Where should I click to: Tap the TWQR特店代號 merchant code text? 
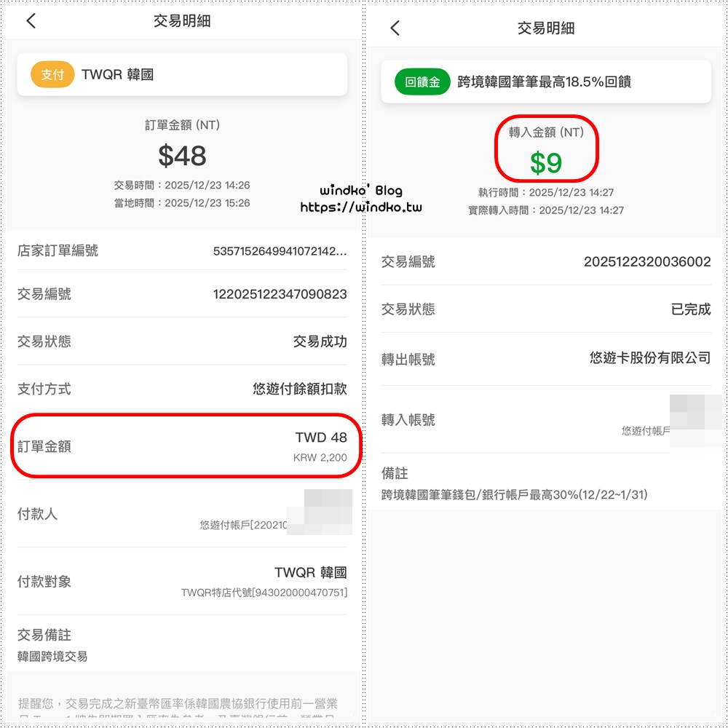coord(264,593)
